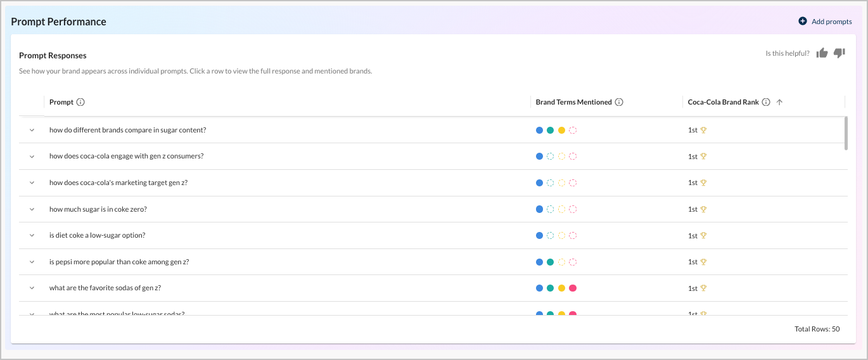Viewport: 868px width, 360px height.
Task: Click trophy icon in 'sugar content' row
Action: pyautogui.click(x=703, y=130)
